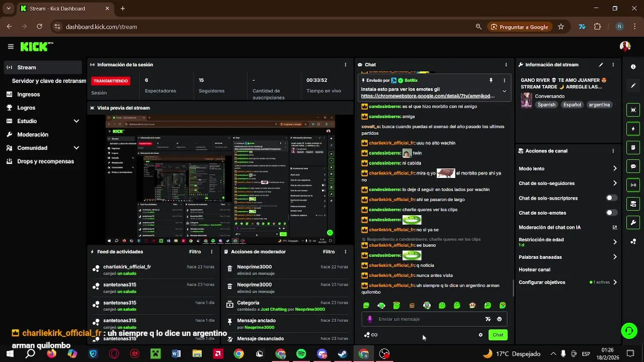Send message with the green Chat button
This screenshot has height=362, width=644.
pos(498,335)
